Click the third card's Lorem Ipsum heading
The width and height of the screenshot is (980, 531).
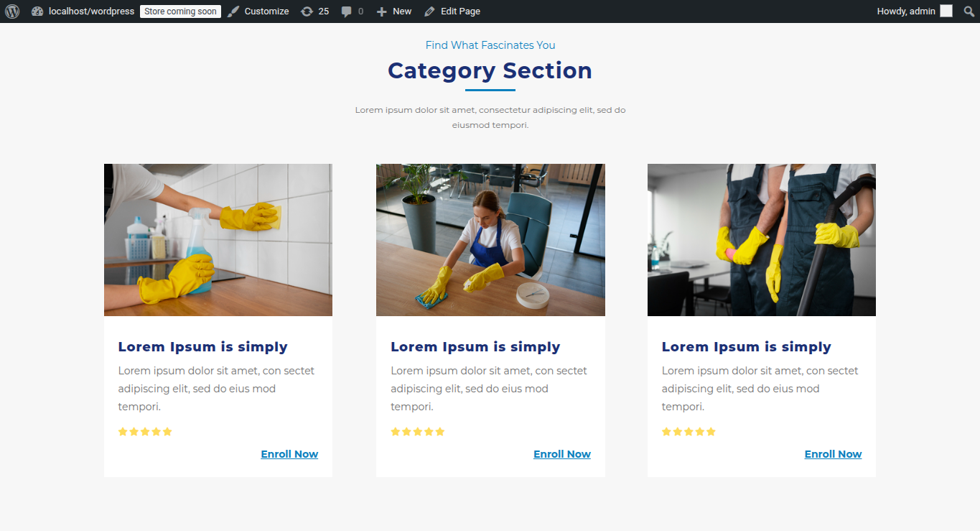(x=746, y=347)
